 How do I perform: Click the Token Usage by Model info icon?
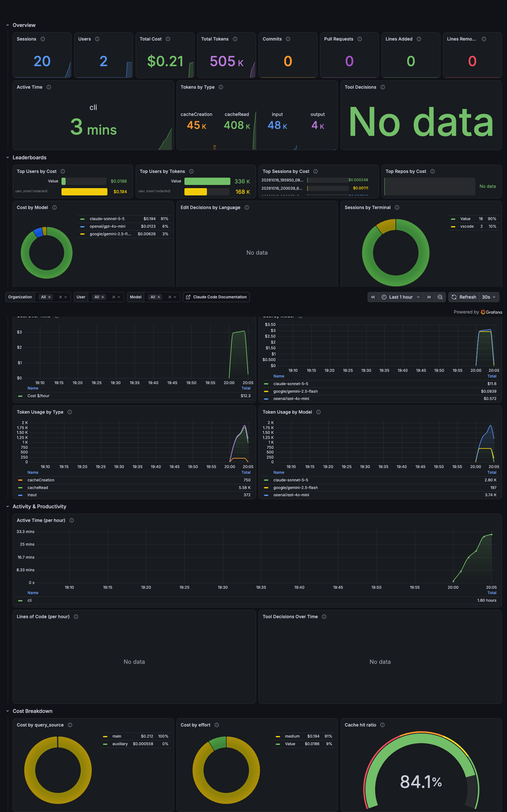click(x=318, y=412)
